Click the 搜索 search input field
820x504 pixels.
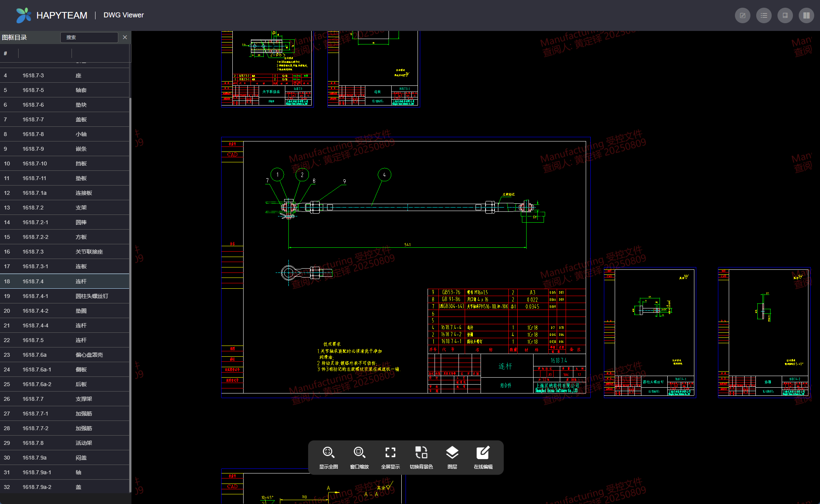pyautogui.click(x=89, y=37)
